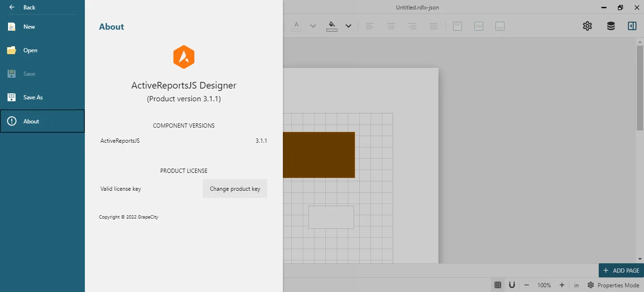Click the 'Valid license key' text

[x=121, y=189]
